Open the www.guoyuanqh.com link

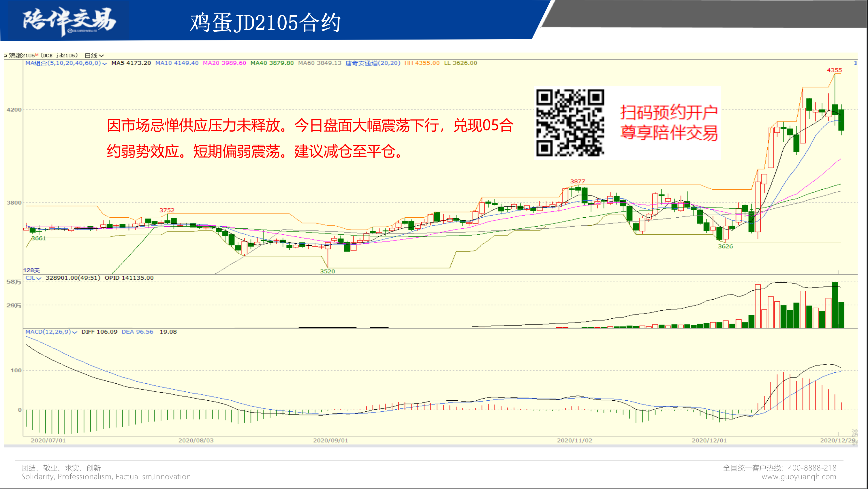[799, 477]
